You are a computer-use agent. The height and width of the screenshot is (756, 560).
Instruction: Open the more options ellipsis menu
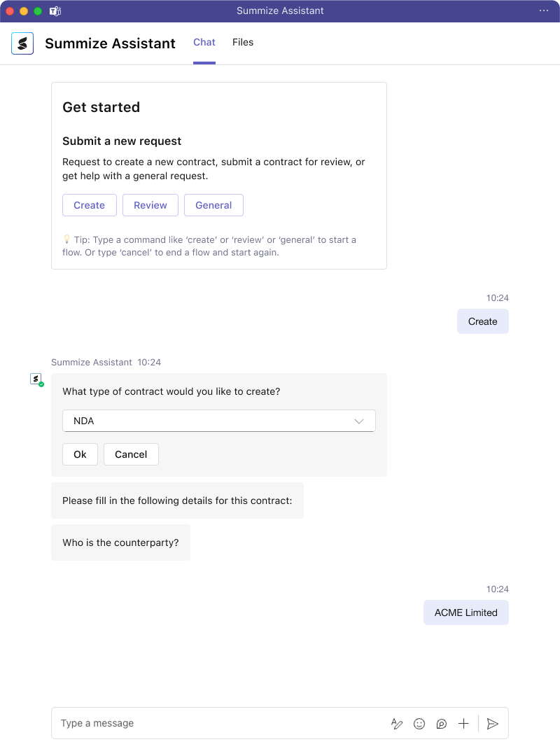544,11
